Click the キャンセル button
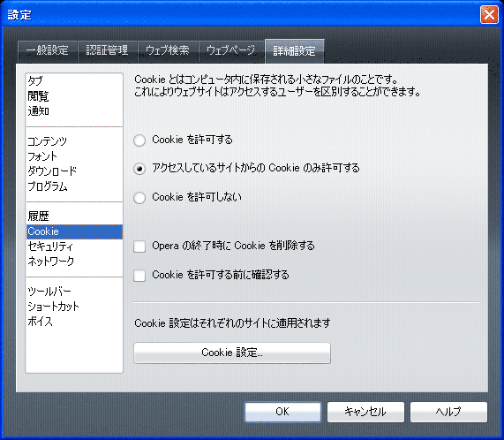The width and height of the screenshot is (504, 440). pyautogui.click(x=365, y=412)
